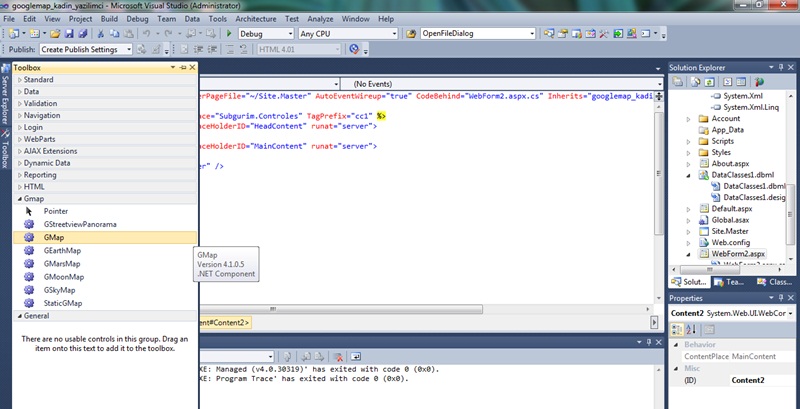
Task: Click the green arrow window icon
Action: pos(618,34)
